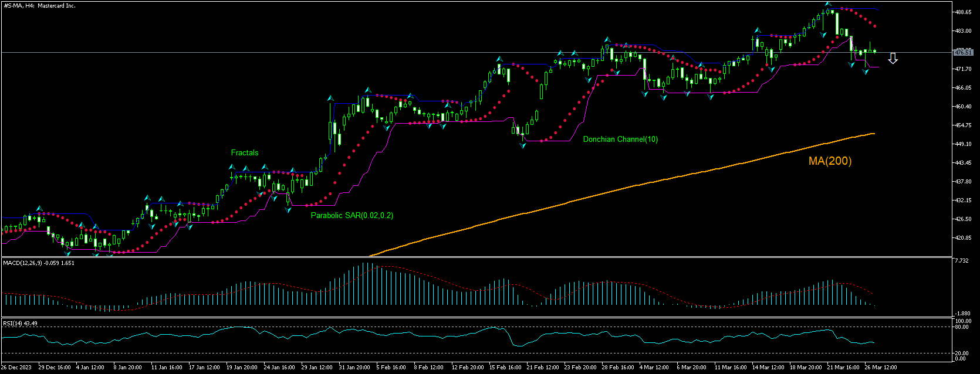Click the 449.10 price axis label
Image resolution: width=980 pixels, height=374 pixels.
coord(963,144)
